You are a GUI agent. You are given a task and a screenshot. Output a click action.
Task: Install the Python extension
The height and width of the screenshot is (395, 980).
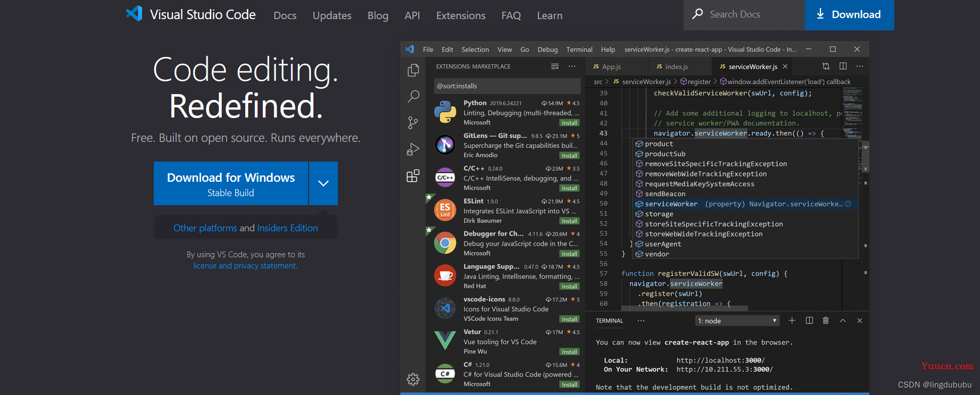[x=569, y=123]
